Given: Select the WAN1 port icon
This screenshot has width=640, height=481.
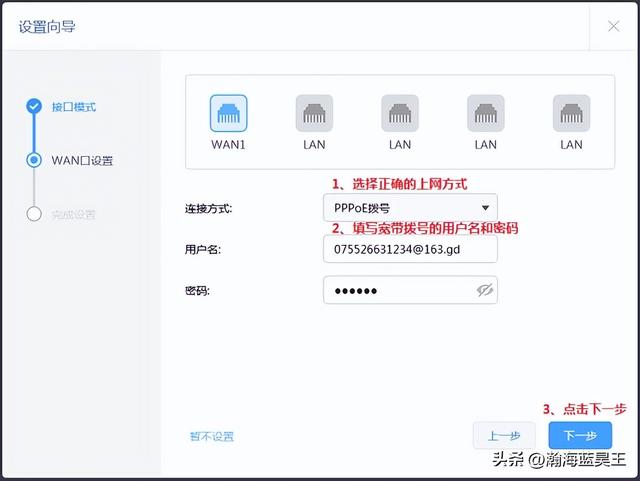Looking at the screenshot, I should [x=229, y=113].
